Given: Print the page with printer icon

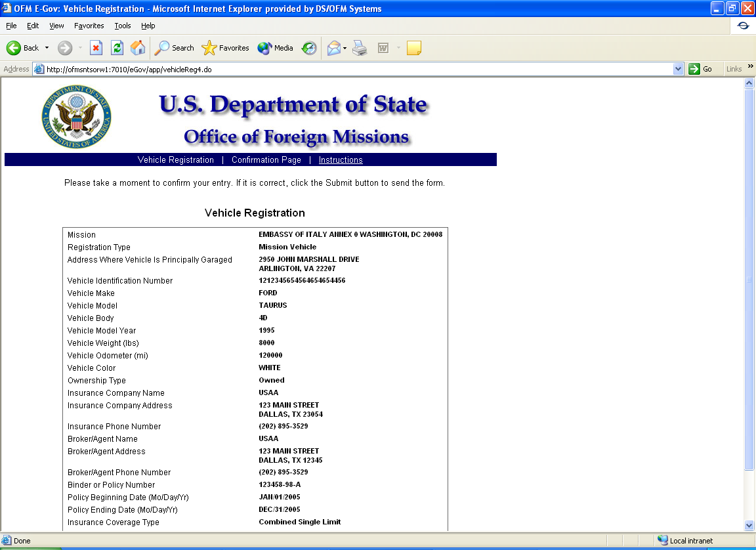Looking at the screenshot, I should point(359,48).
